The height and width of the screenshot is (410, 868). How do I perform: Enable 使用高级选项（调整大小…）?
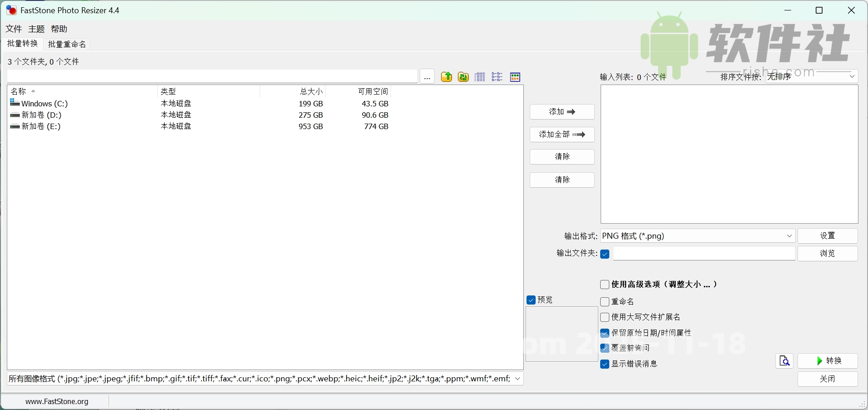(605, 285)
